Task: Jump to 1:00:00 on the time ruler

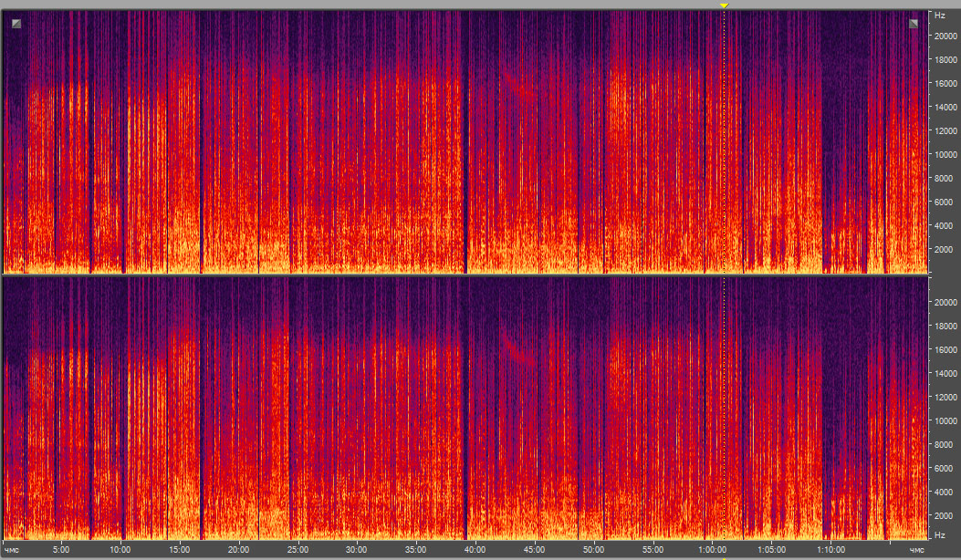Action: point(712,550)
